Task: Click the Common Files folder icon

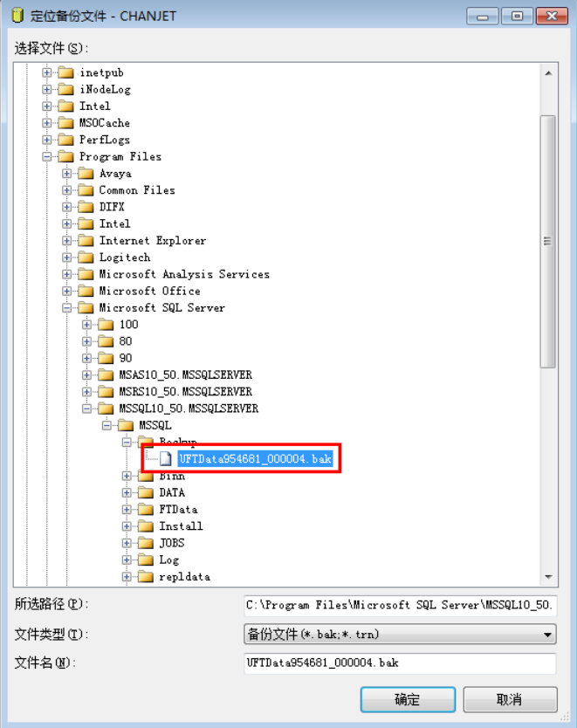Action: (86, 190)
